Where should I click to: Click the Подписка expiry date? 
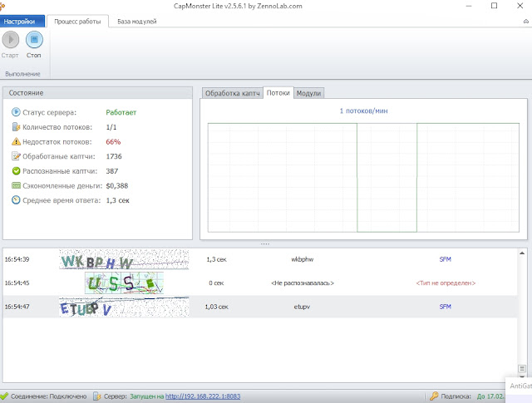(490, 396)
